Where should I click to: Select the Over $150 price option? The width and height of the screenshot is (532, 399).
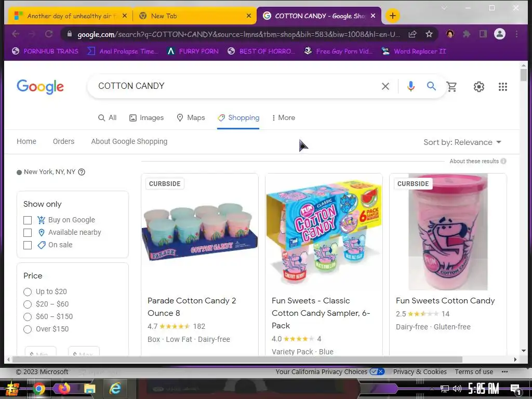28,329
